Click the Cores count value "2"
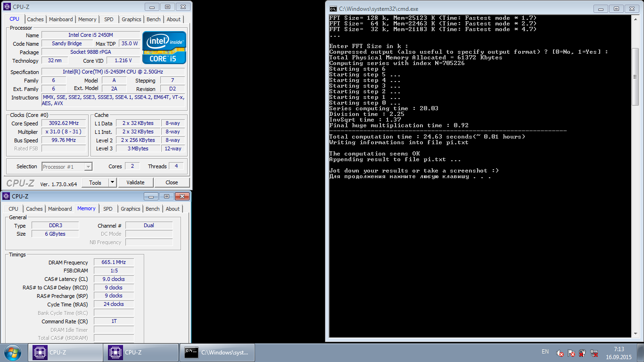Screen dimensions: 644x362 (x=132, y=166)
